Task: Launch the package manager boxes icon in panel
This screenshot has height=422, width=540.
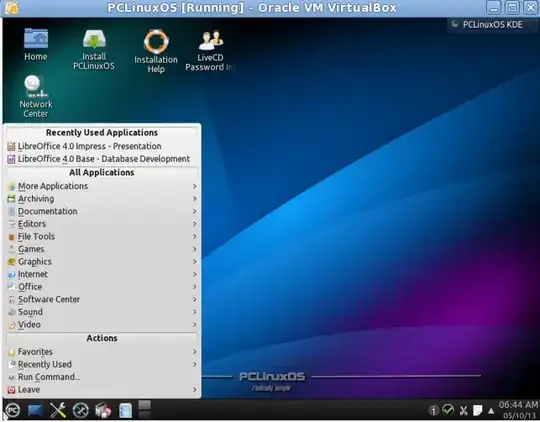Action: [x=103, y=410]
